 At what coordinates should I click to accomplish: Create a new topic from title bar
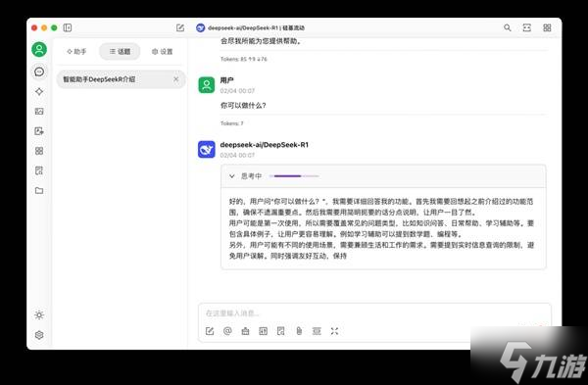tap(180, 27)
